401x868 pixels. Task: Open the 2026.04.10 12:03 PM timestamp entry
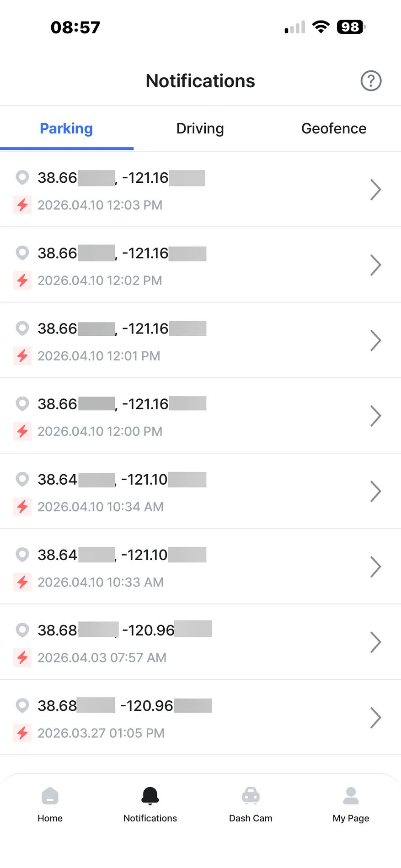click(x=100, y=205)
